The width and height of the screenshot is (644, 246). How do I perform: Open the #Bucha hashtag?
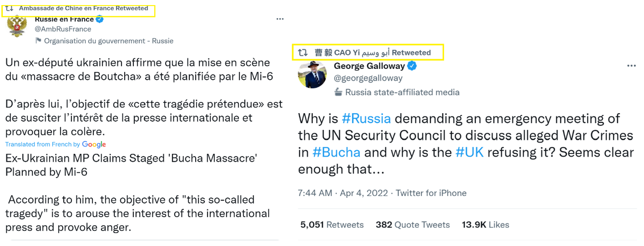coord(336,152)
